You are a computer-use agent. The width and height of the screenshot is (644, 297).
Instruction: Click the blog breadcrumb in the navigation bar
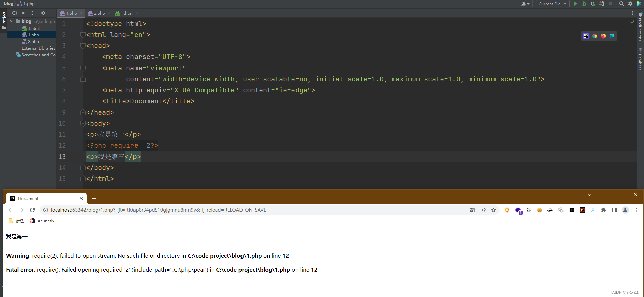(9, 3)
